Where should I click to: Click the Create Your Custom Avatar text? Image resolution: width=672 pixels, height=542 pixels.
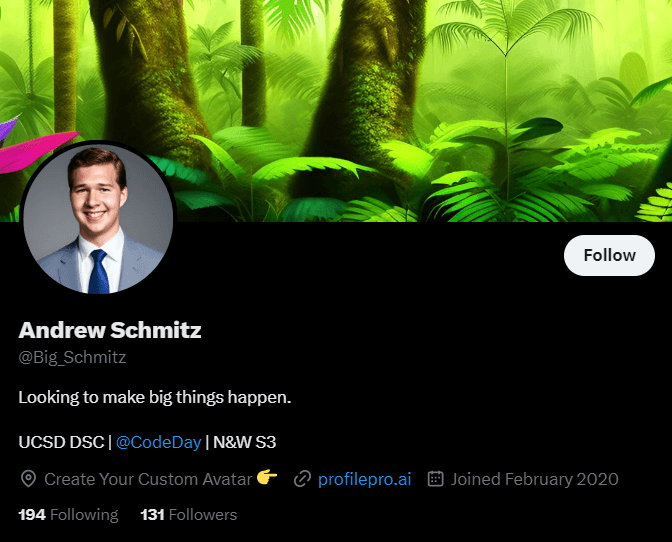tap(148, 479)
